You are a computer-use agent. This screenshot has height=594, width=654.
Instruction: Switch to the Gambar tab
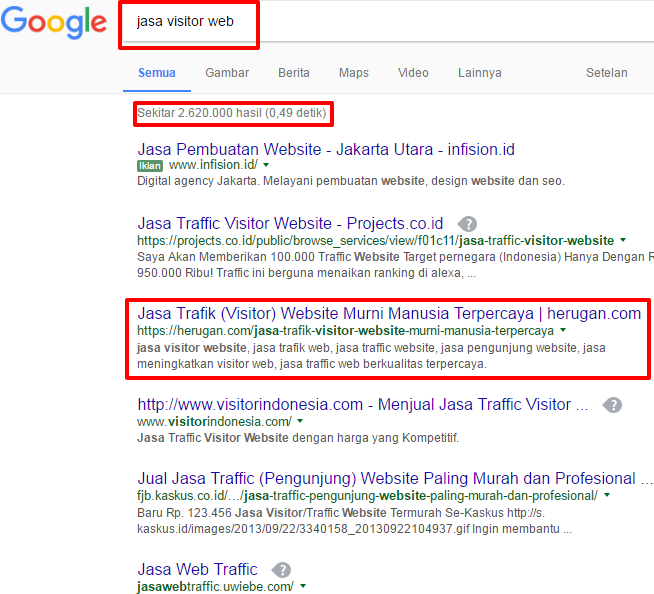(x=227, y=73)
